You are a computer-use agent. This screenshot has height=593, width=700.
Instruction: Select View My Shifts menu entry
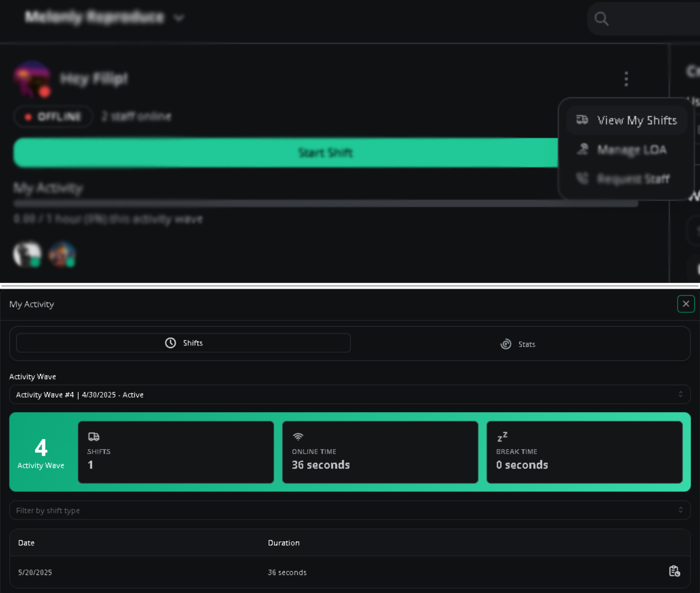626,120
